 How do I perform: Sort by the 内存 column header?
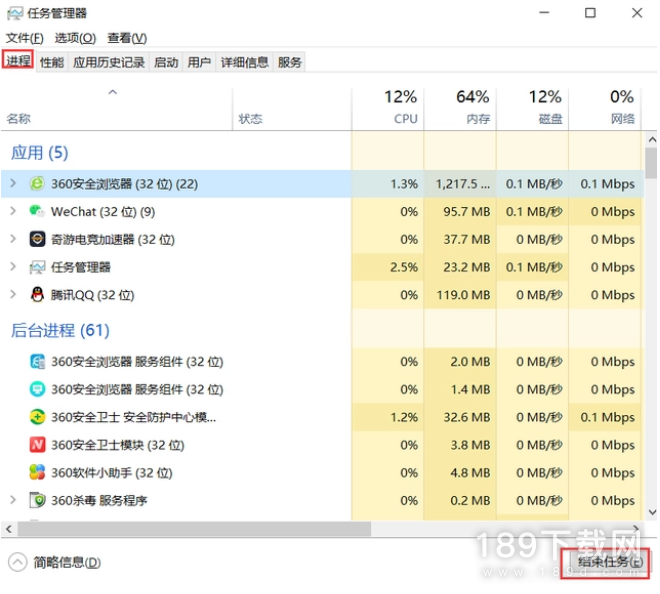pos(460,109)
